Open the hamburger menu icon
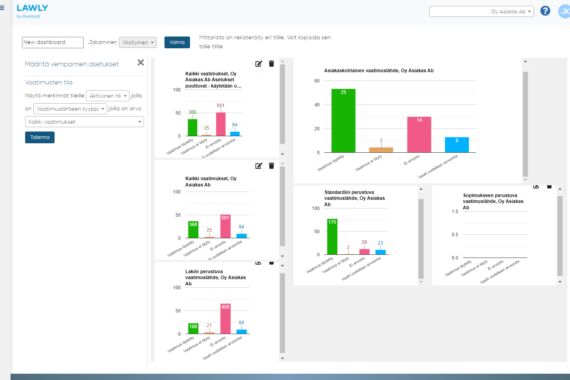The height and width of the screenshot is (380, 570). coord(2,8)
